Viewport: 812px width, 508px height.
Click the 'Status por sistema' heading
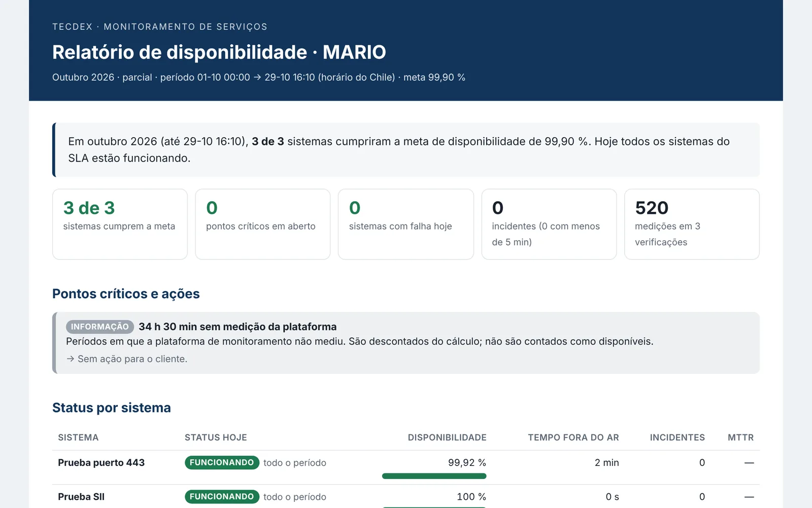(x=112, y=408)
